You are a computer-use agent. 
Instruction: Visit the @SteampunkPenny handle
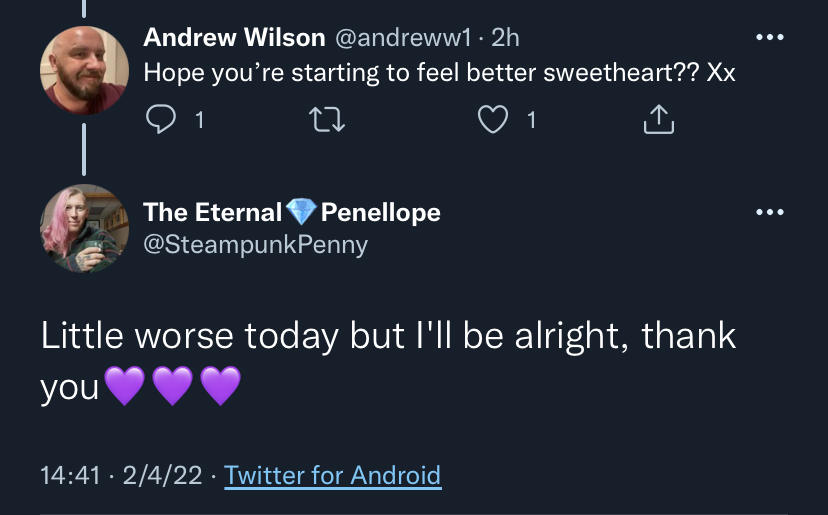click(256, 245)
